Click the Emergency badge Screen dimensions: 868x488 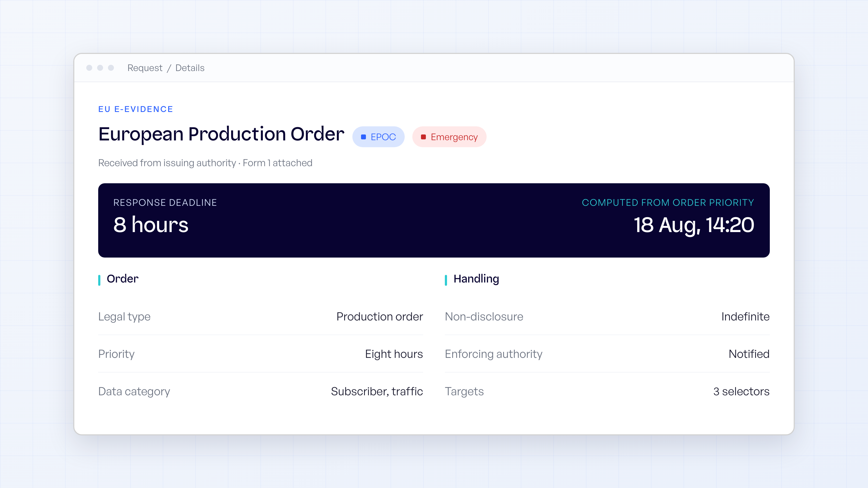point(449,137)
